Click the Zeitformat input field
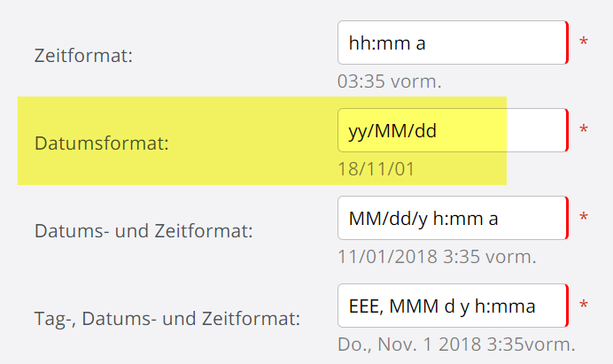 pos(452,43)
